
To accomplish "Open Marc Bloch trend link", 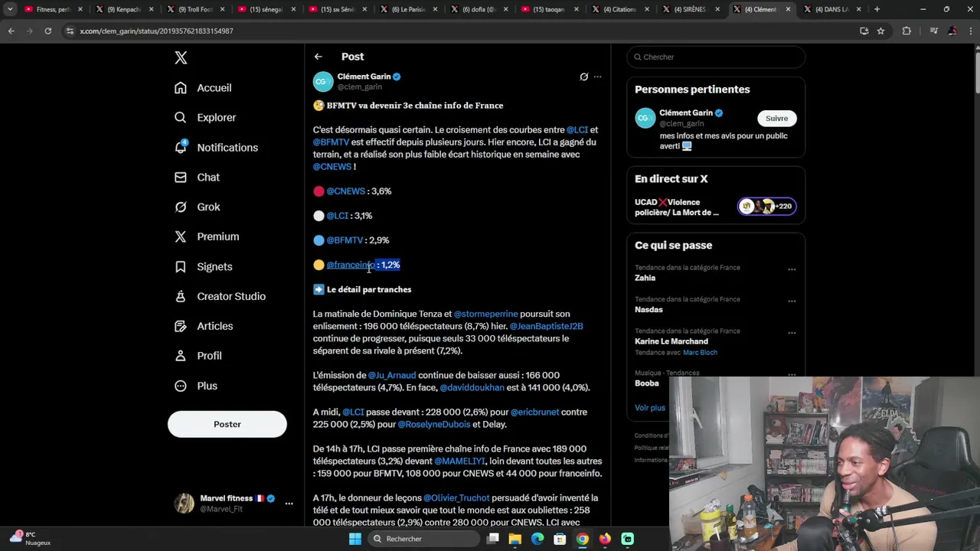I will tap(700, 353).
